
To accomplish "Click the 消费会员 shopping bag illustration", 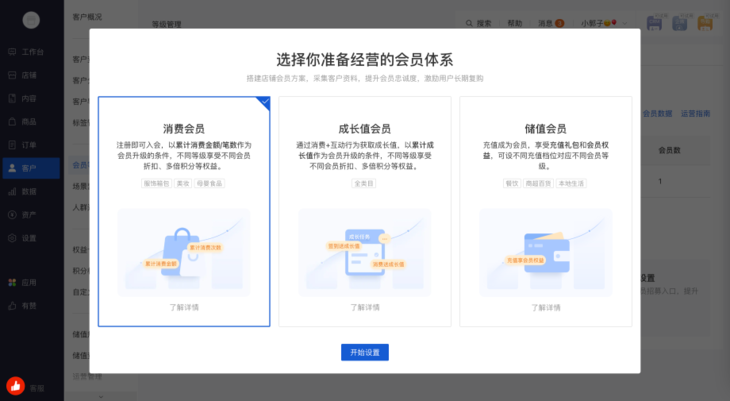I will pyautogui.click(x=184, y=253).
